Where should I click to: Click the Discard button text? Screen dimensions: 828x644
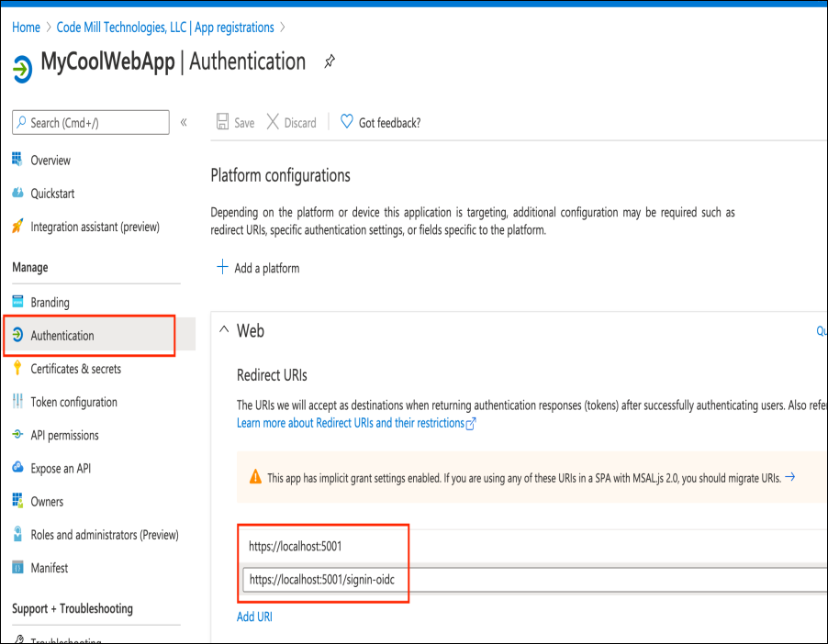(300, 122)
